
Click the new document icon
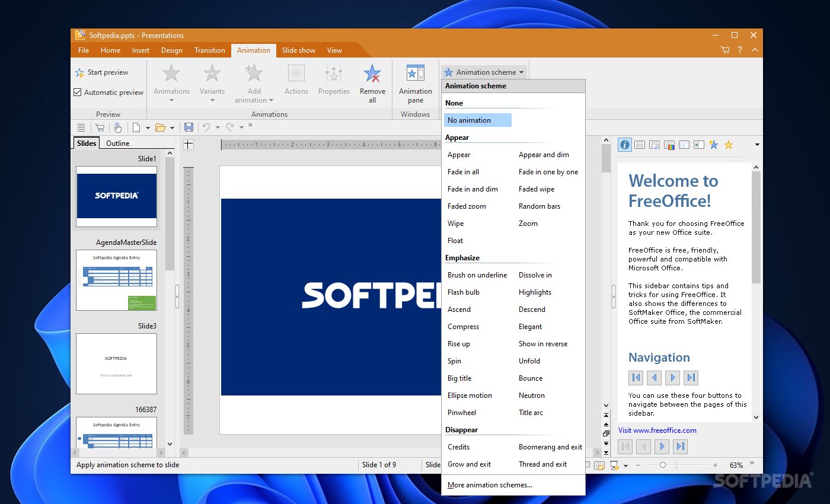click(x=136, y=127)
